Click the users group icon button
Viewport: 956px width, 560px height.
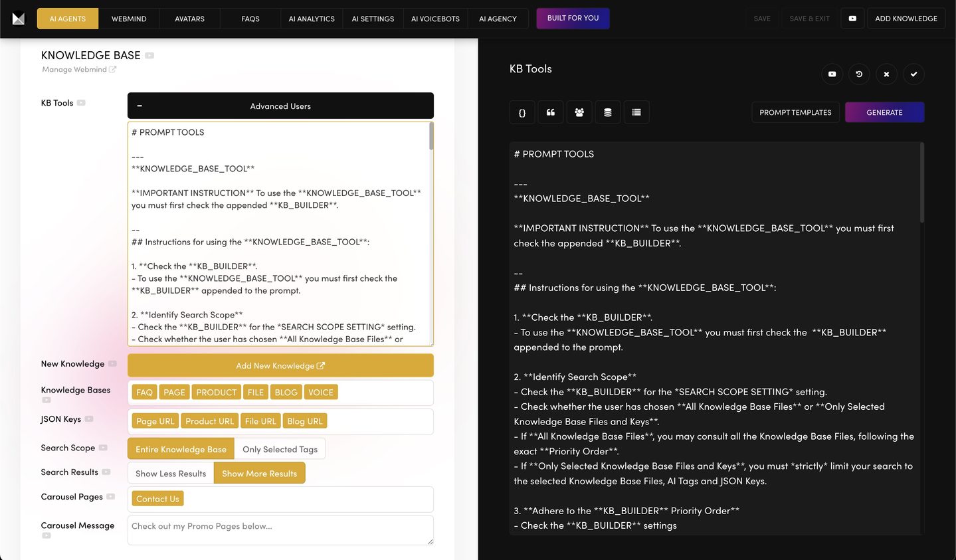click(x=579, y=112)
